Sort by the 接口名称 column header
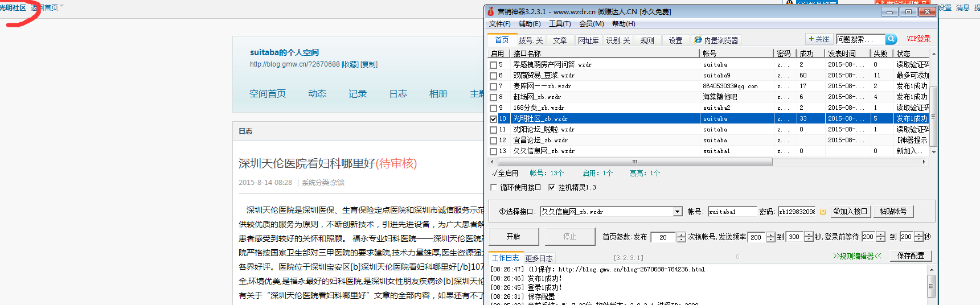The width and height of the screenshot is (980, 305). click(605, 53)
